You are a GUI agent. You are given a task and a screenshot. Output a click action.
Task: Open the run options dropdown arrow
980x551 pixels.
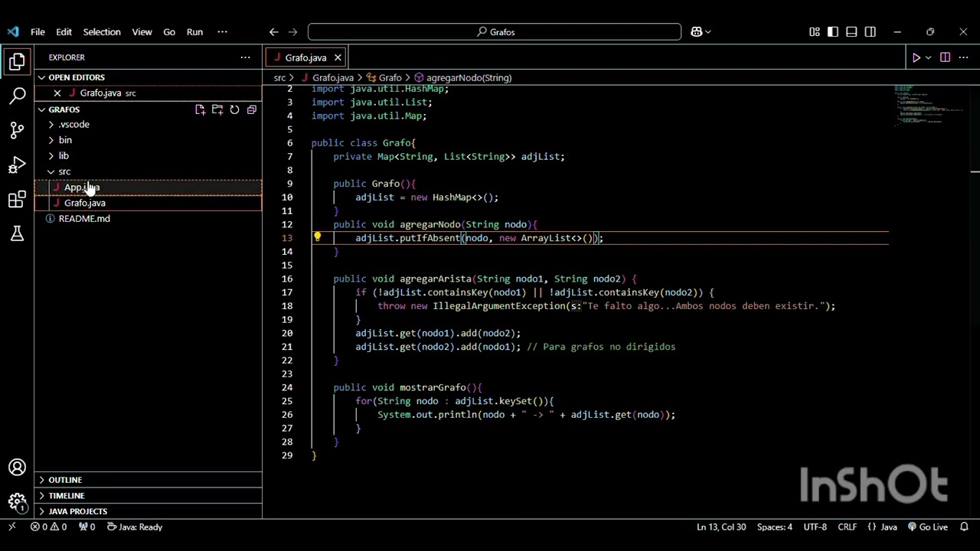(x=928, y=57)
